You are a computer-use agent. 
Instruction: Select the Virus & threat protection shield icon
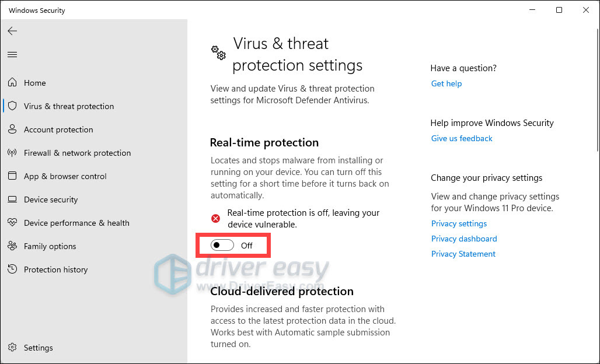12,106
